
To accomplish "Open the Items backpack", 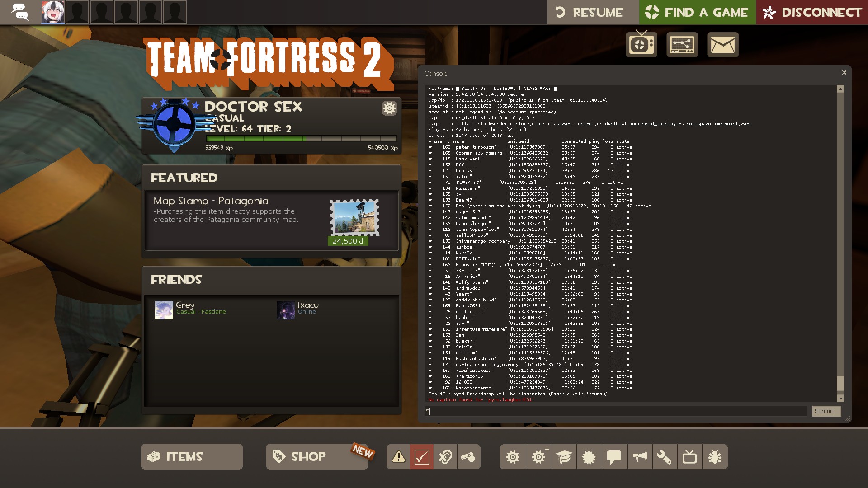I will tap(192, 457).
